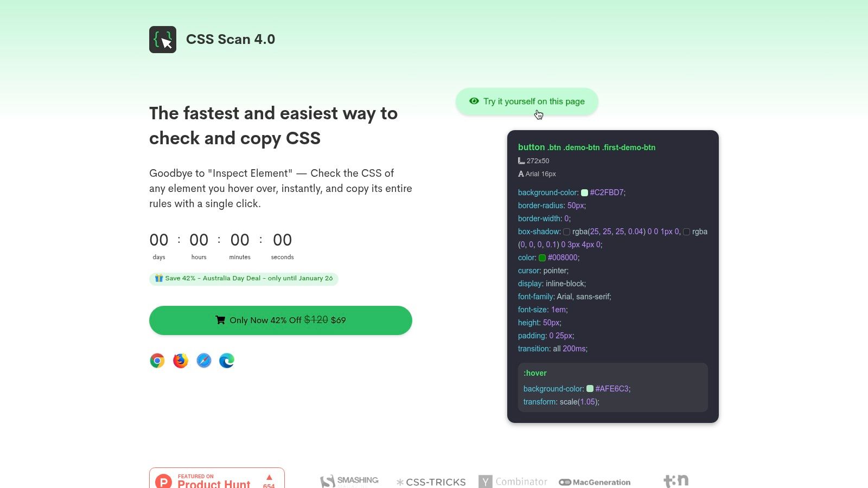Click the first box-shadow rgba checkbox swatch
The height and width of the screenshot is (488, 868).
(566, 232)
